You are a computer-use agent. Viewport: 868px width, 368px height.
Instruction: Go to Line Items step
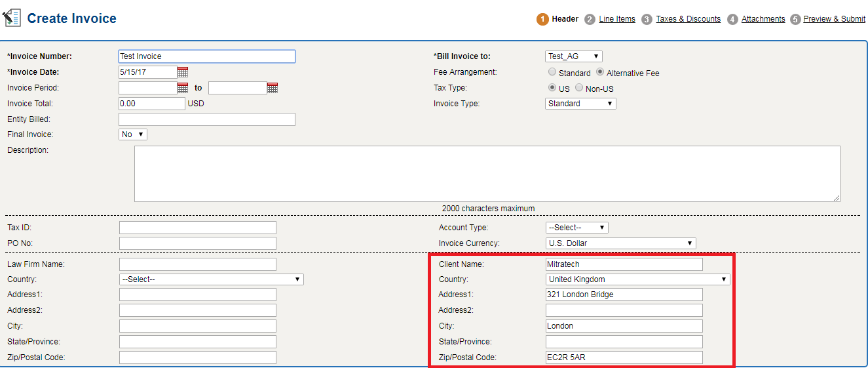tap(617, 19)
